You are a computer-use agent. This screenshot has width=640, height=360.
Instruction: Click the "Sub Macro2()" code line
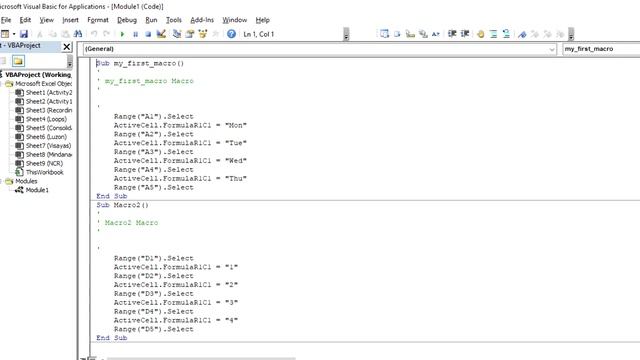pyautogui.click(x=122, y=205)
